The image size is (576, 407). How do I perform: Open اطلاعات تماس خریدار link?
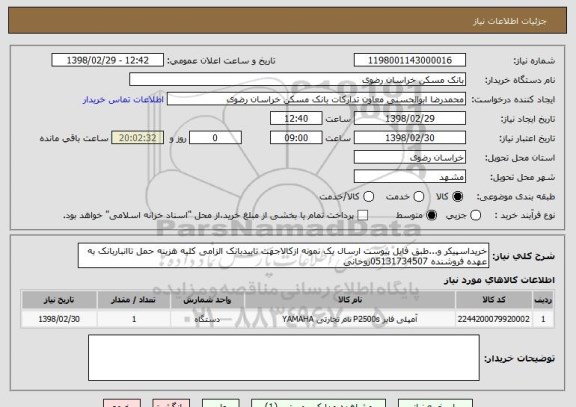tap(123, 100)
